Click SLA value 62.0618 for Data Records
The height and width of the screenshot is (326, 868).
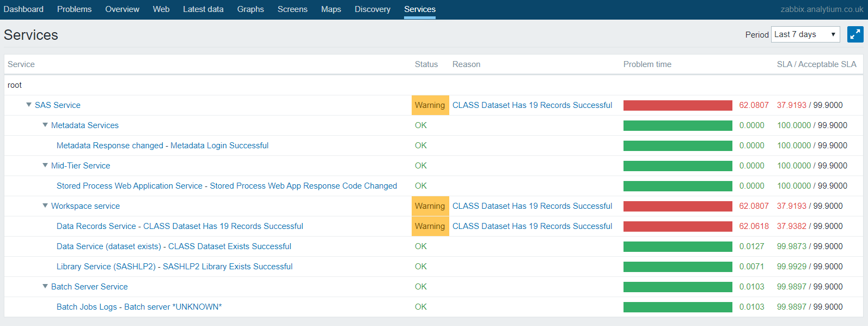point(754,226)
